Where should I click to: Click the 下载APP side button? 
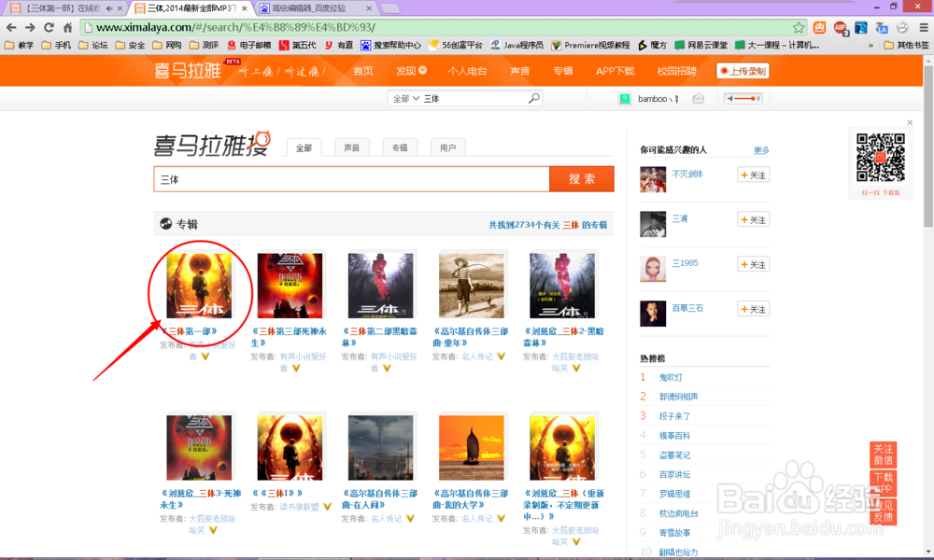point(883,483)
